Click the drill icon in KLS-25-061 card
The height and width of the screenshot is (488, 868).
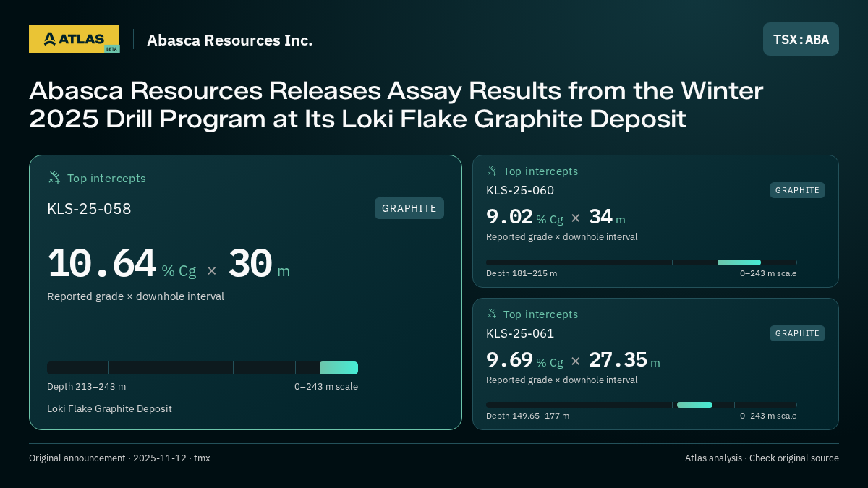[492, 314]
